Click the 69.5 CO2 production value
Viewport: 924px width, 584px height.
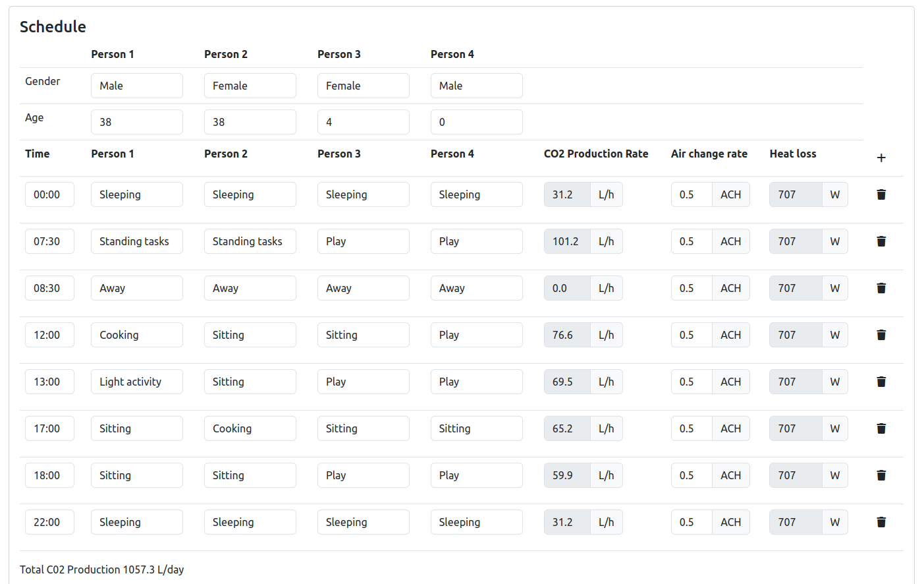567,382
